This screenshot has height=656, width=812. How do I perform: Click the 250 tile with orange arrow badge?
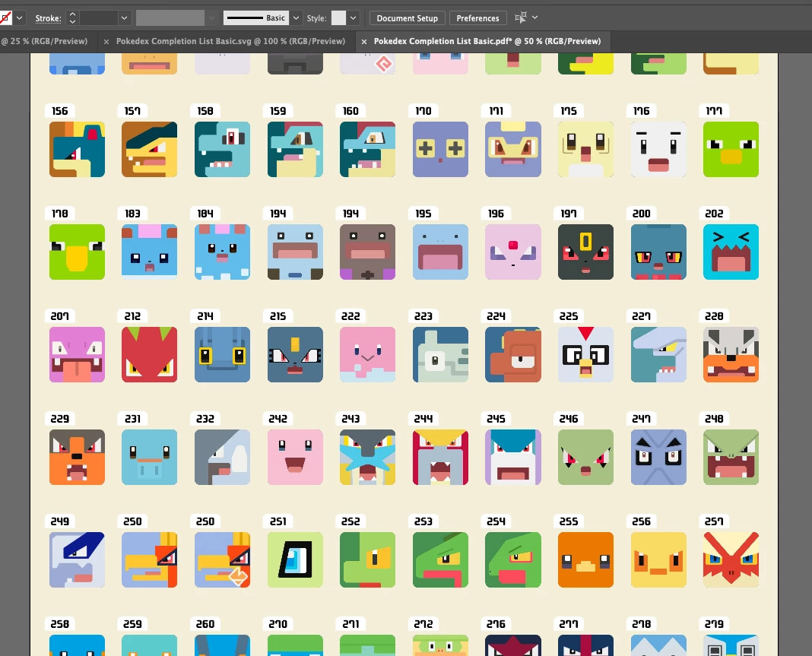pyautogui.click(x=222, y=559)
